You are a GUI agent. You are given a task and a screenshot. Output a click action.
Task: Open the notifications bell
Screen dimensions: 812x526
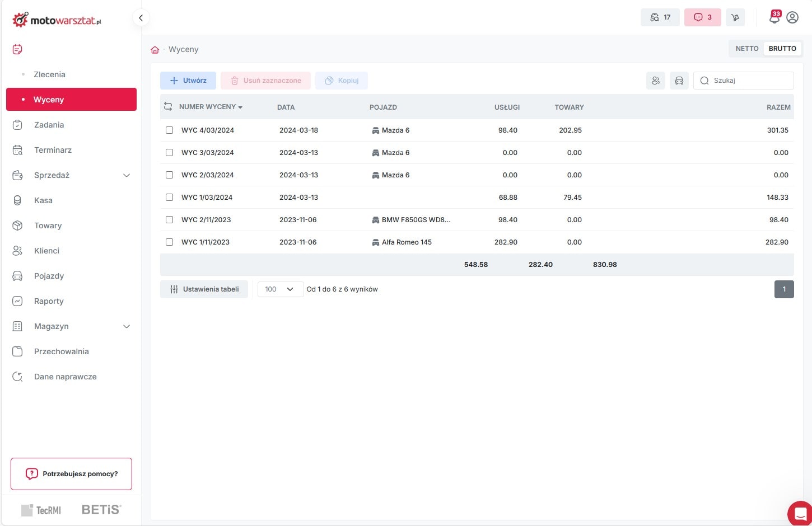774,18
